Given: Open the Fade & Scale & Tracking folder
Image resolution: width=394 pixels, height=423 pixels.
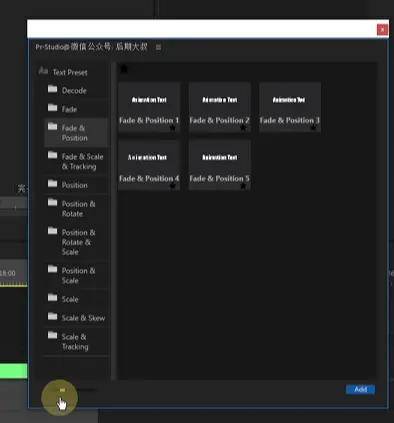Looking at the screenshot, I should coord(76,161).
